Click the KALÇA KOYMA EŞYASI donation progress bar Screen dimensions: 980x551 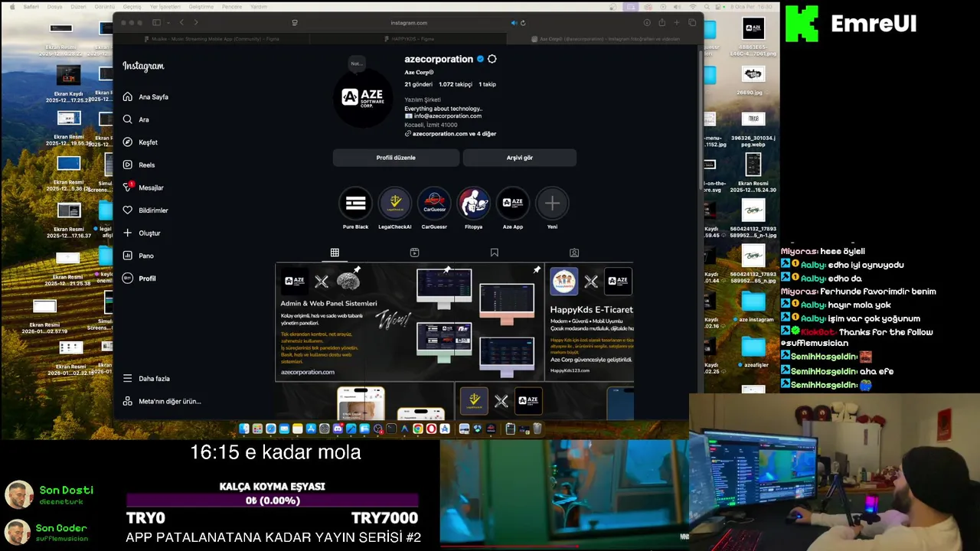(x=273, y=500)
